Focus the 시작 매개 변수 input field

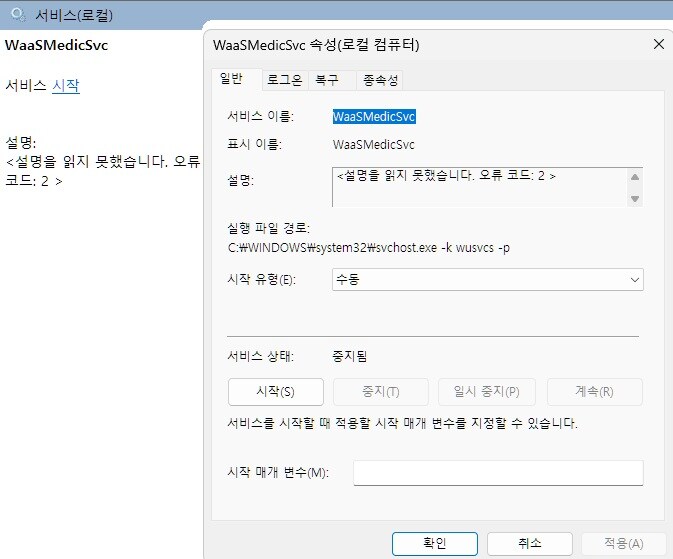[498, 472]
